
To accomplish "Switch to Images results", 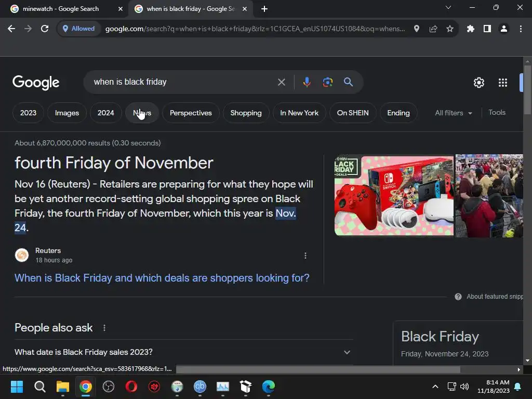I will (67, 113).
